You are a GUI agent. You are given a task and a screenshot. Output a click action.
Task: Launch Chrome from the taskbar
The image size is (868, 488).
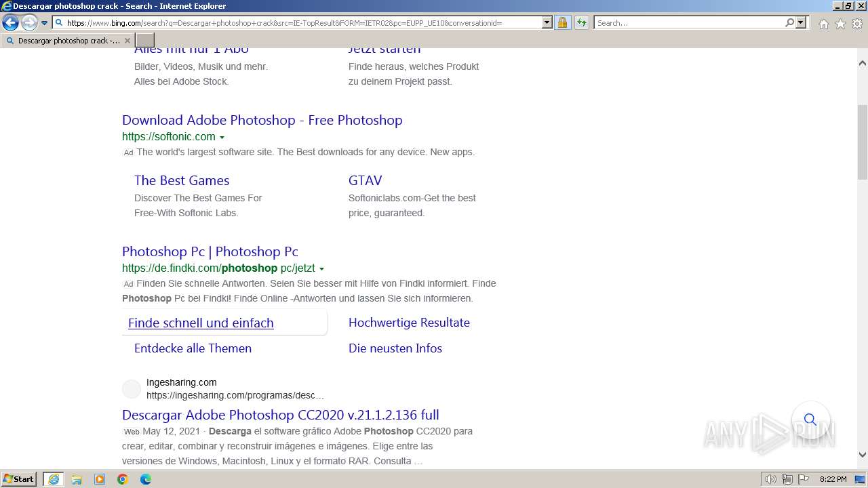[123, 479]
